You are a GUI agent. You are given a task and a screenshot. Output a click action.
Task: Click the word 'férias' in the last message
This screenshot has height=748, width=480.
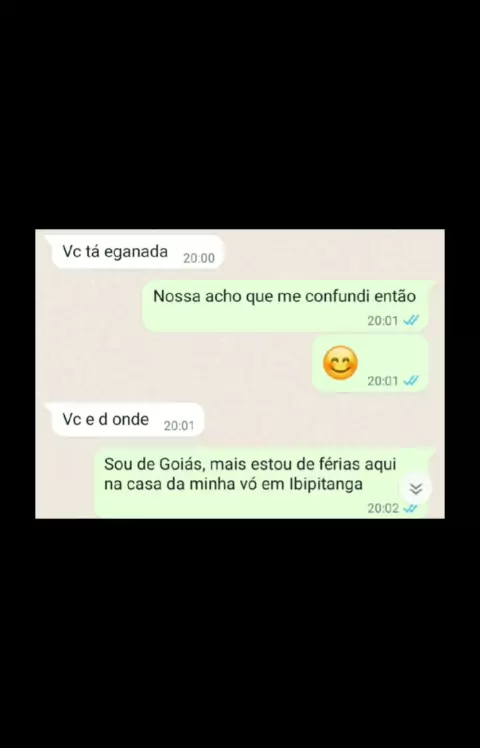pyautogui.click(x=336, y=464)
